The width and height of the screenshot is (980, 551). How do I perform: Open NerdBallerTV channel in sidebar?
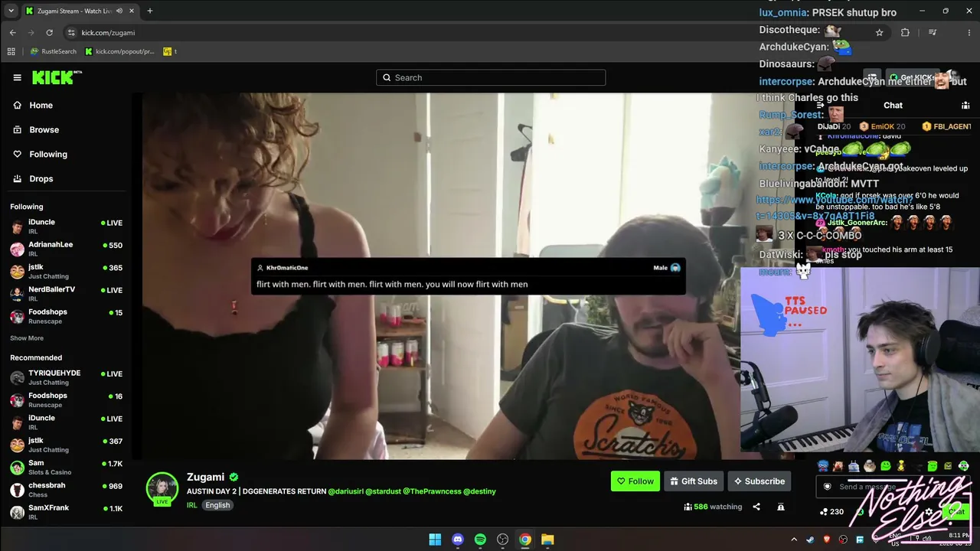coord(66,294)
